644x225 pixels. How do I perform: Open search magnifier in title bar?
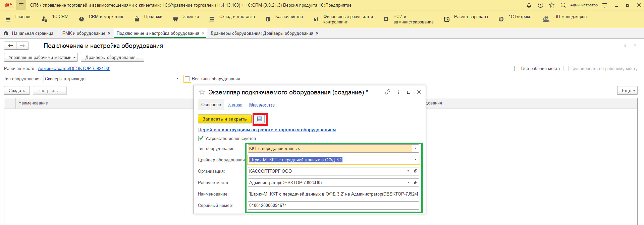tap(563, 5)
